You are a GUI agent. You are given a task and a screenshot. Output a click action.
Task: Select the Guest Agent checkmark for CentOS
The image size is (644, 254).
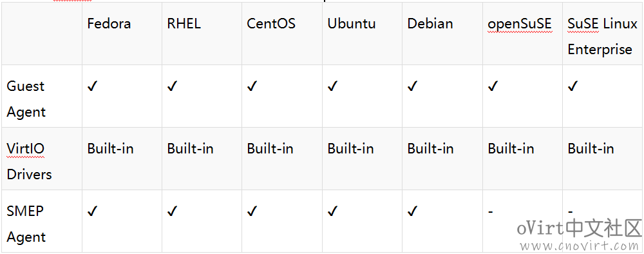252,86
